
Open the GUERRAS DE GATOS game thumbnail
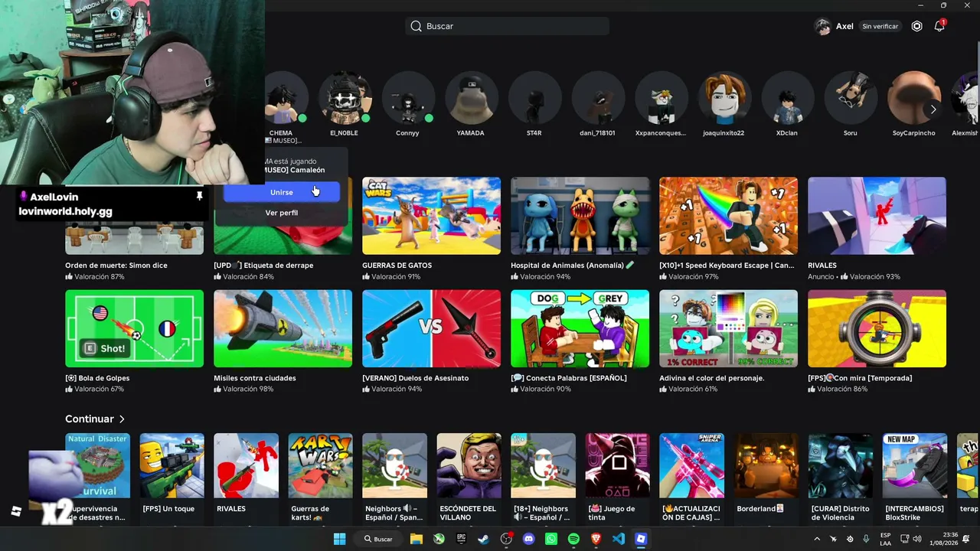point(432,216)
